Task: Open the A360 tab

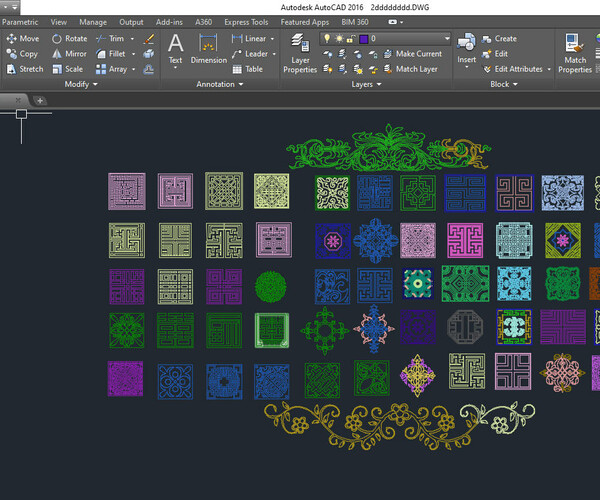Action: [204, 22]
